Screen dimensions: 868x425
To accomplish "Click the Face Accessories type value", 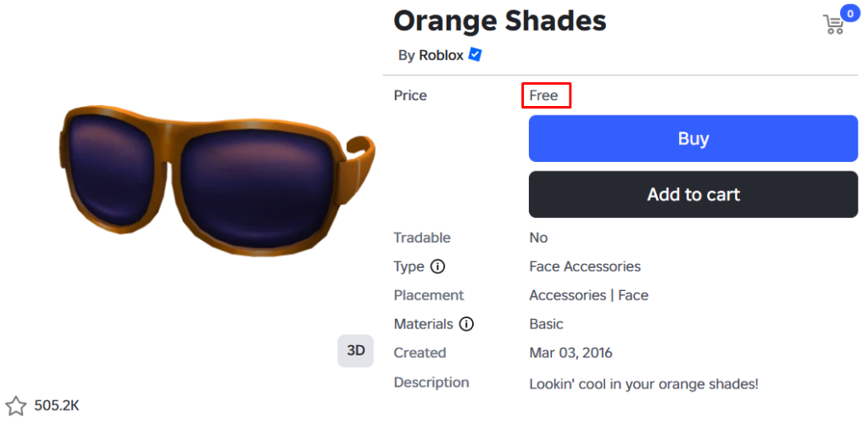I will 585,266.
